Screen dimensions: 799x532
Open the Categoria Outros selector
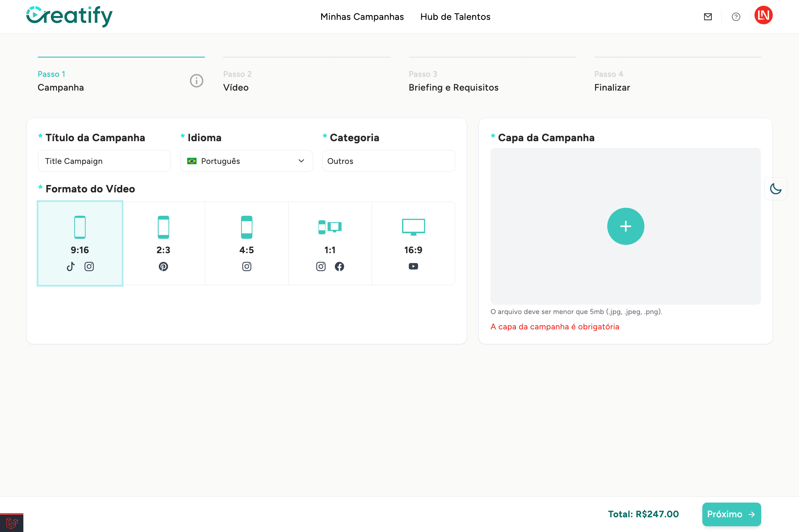pos(388,161)
